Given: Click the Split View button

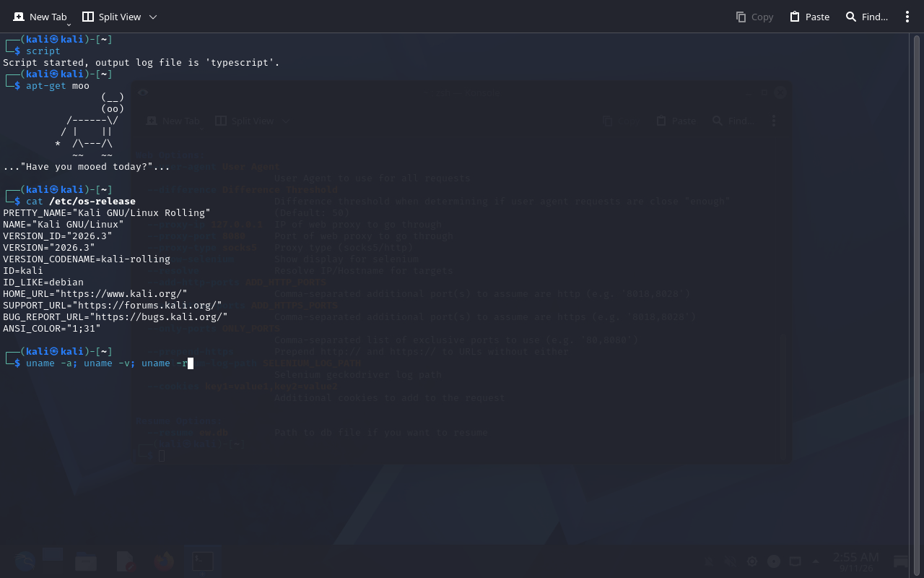Looking at the screenshot, I should (111, 17).
